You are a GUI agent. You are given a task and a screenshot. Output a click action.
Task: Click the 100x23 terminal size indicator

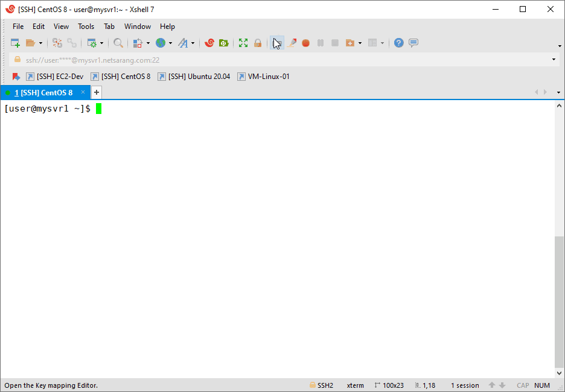(x=389, y=385)
